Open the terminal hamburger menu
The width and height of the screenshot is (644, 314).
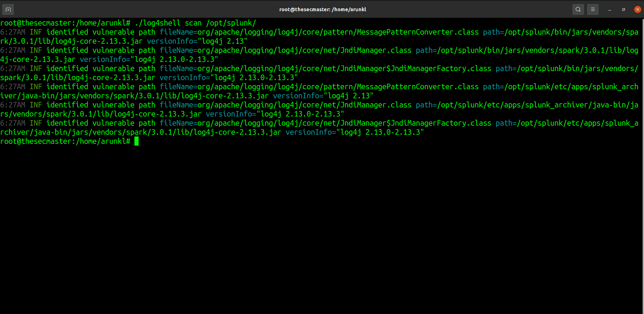point(593,9)
